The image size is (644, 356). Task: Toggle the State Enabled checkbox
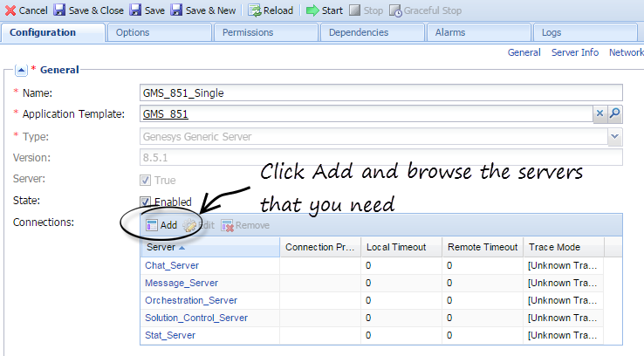coord(146,202)
